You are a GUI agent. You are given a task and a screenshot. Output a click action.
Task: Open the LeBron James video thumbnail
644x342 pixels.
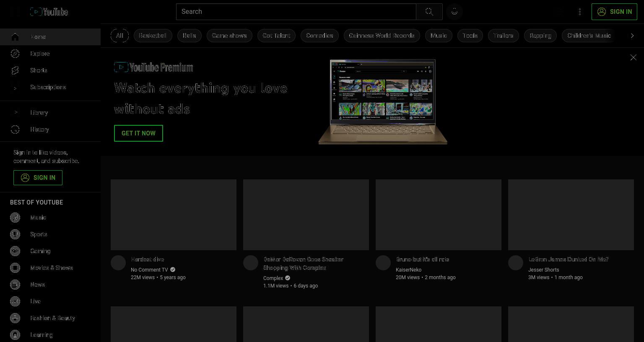pos(571,215)
